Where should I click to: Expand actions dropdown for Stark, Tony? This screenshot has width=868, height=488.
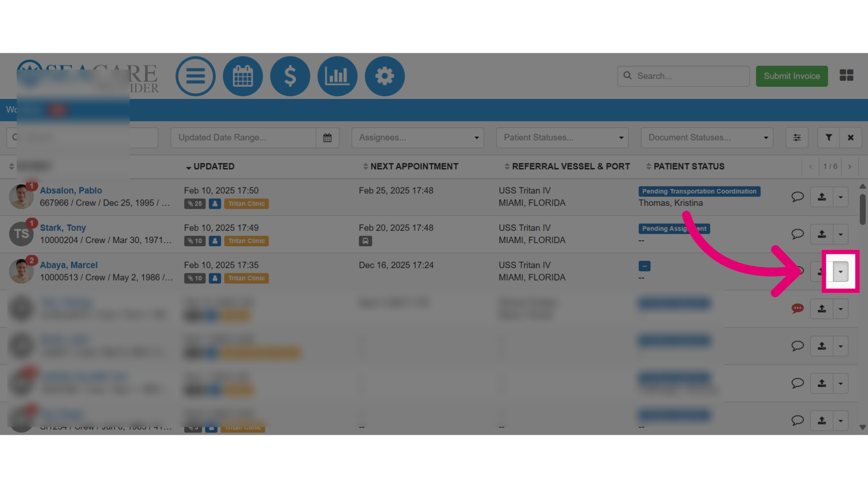(x=841, y=234)
